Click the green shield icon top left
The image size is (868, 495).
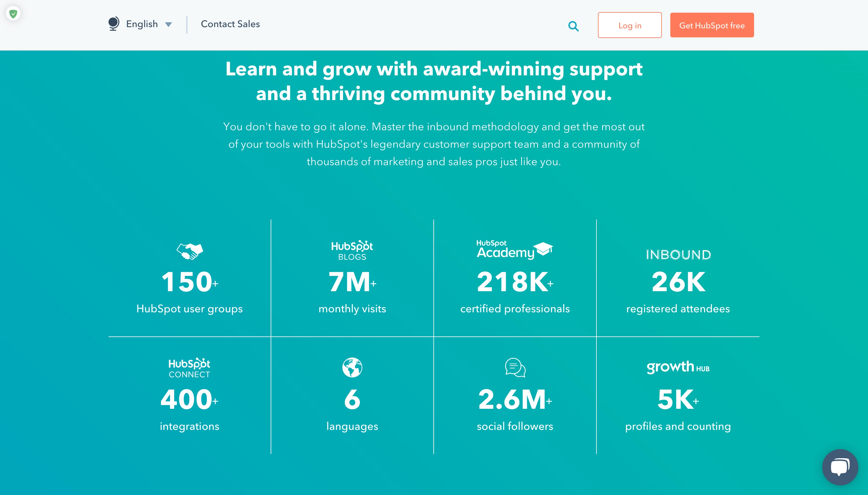point(13,14)
